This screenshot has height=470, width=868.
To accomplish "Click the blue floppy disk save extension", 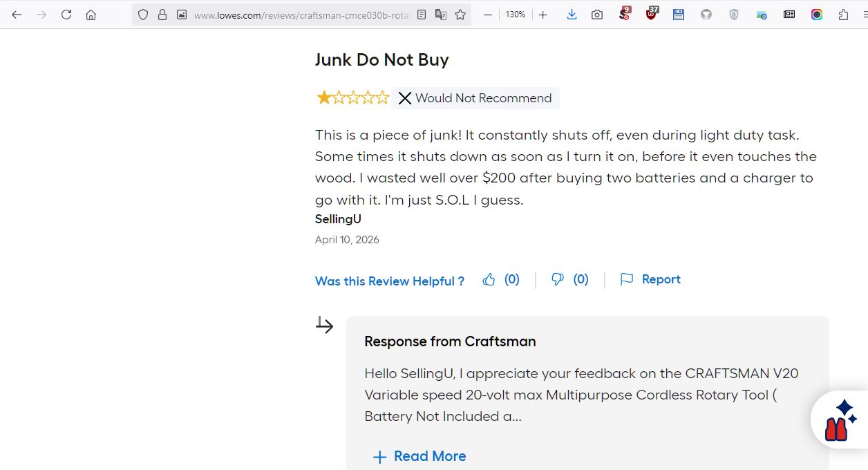I will pyautogui.click(x=679, y=15).
